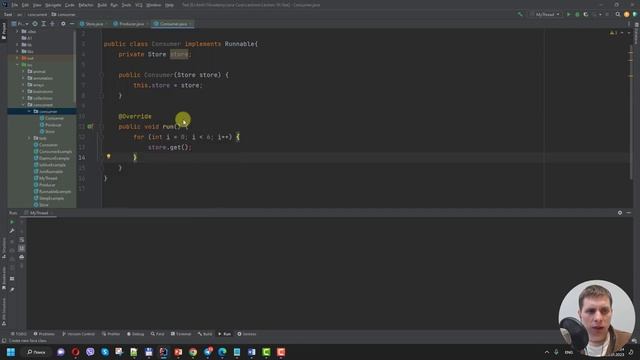Click the green Run button in toolbar

point(569,14)
